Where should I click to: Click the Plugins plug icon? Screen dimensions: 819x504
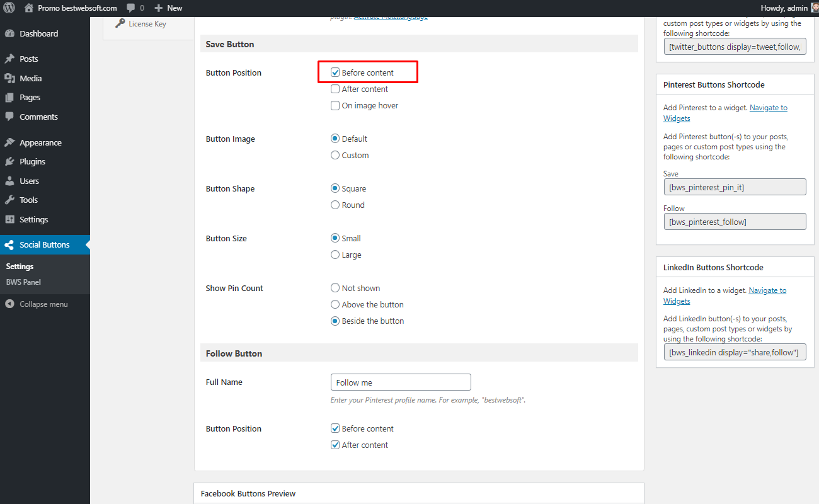9,161
